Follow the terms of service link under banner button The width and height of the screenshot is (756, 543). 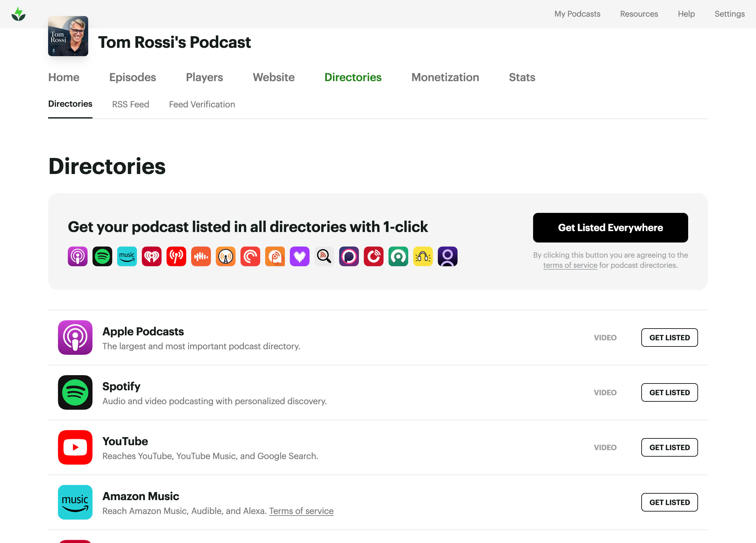click(570, 266)
